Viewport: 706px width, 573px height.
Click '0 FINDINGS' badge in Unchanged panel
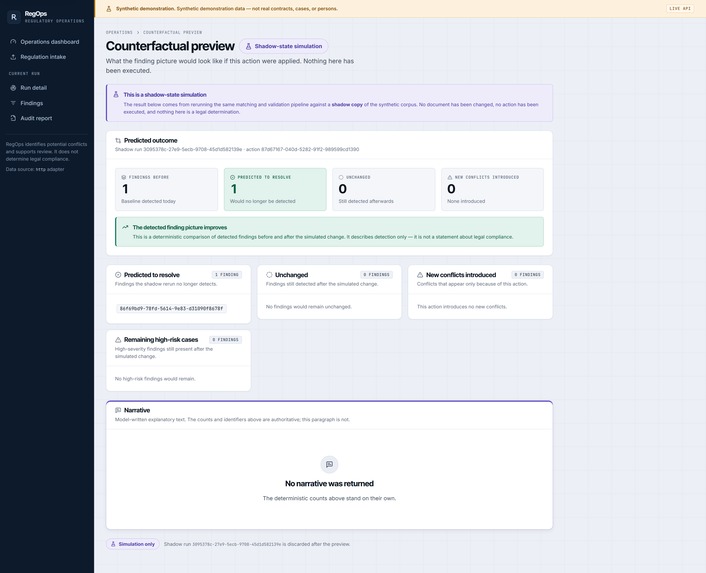[376, 275]
